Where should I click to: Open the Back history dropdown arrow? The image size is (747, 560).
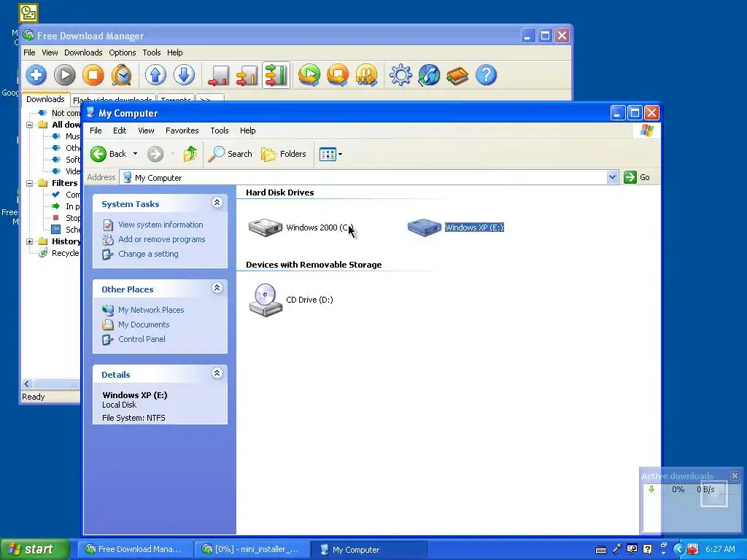pyautogui.click(x=135, y=154)
